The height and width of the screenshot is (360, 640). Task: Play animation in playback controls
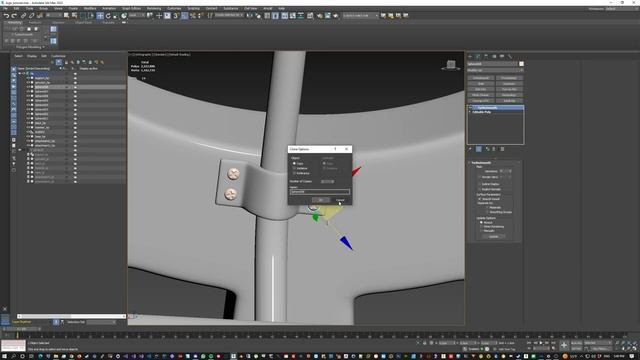541,343
